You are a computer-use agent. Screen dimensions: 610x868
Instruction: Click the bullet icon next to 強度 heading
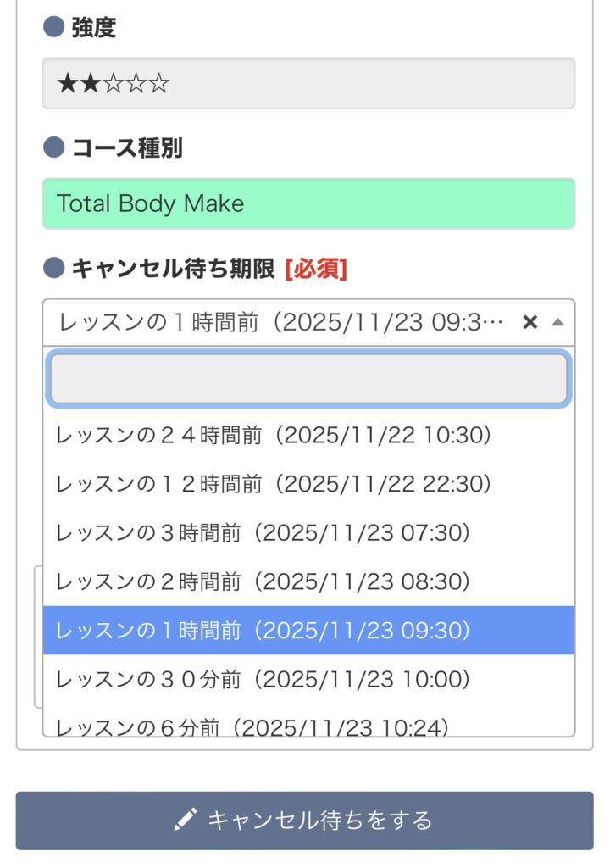tap(52, 28)
